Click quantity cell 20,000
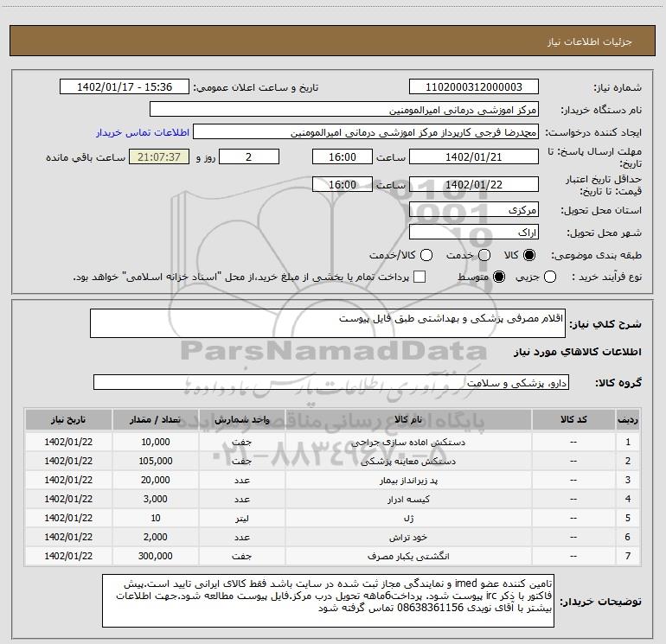The width and height of the screenshot is (666, 644). (x=156, y=480)
